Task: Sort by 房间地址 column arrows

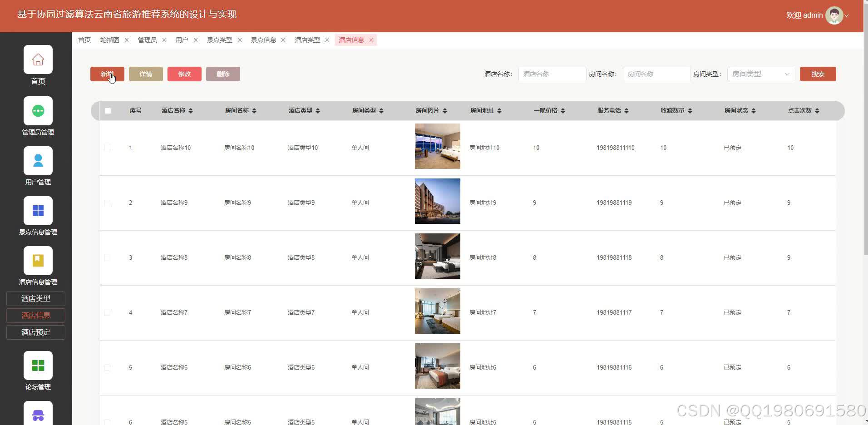Action: (499, 111)
